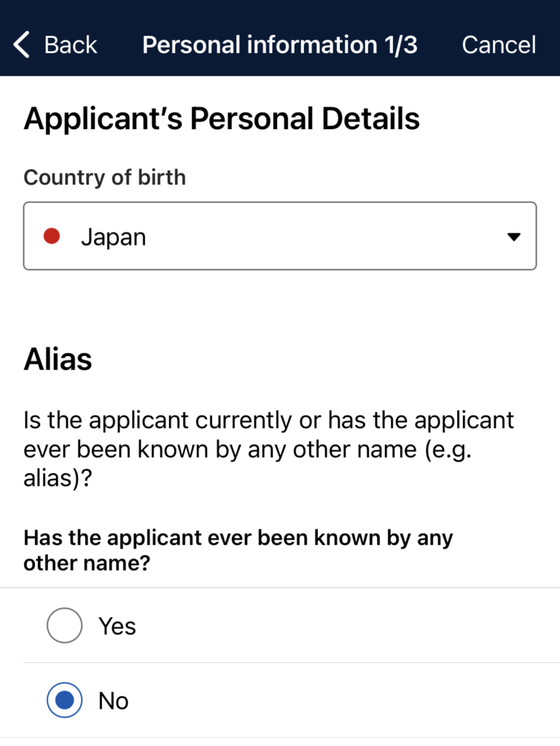This screenshot has height=746, width=560.
Task: Click empty space in the No option row
Action: [350, 701]
